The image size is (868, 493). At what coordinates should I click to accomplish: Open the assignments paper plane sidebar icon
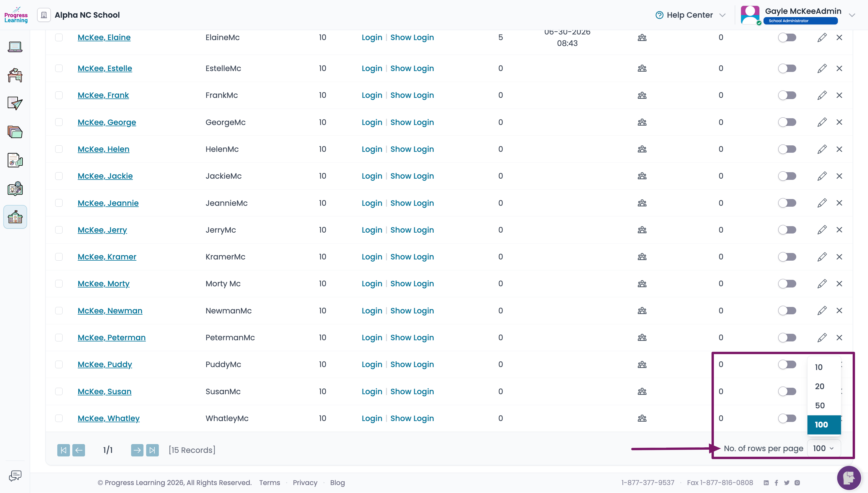point(15,103)
